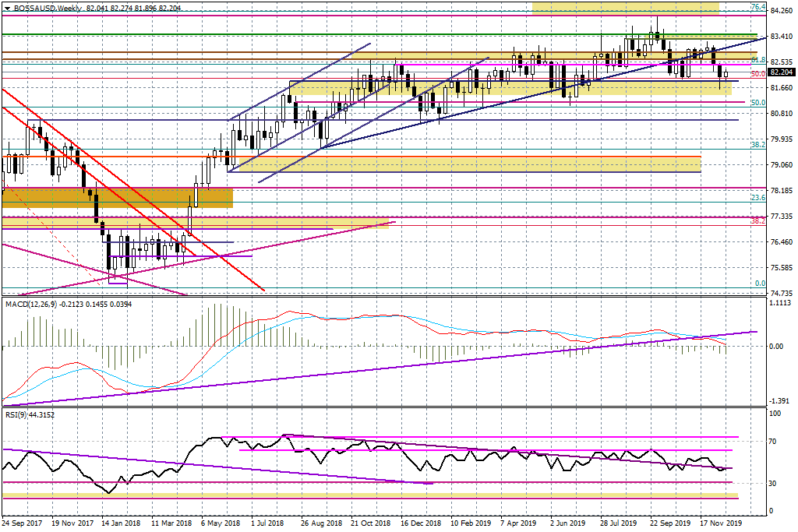Screen dimensions: 798x532
Task: Click the 74.735 price axis label
Action: (x=781, y=294)
